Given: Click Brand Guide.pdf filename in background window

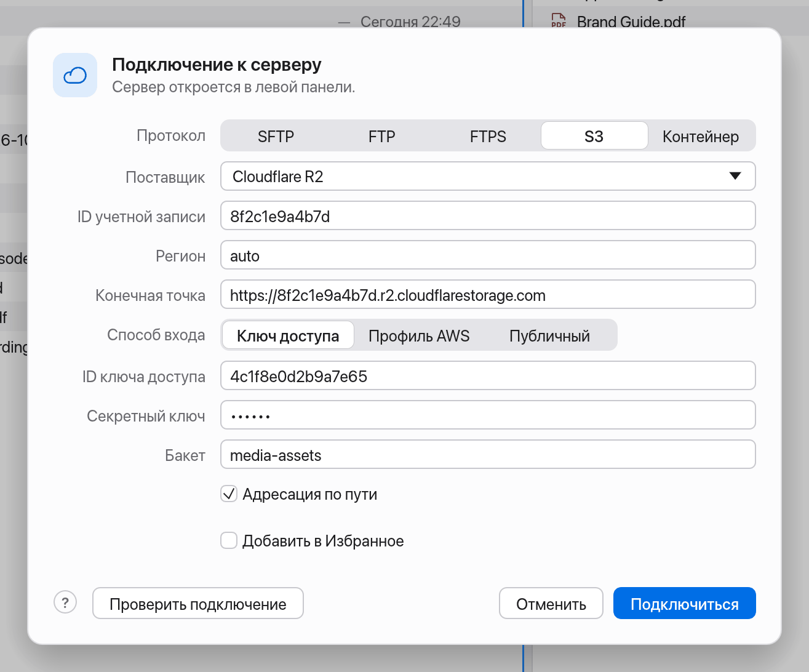Looking at the screenshot, I should (x=631, y=22).
